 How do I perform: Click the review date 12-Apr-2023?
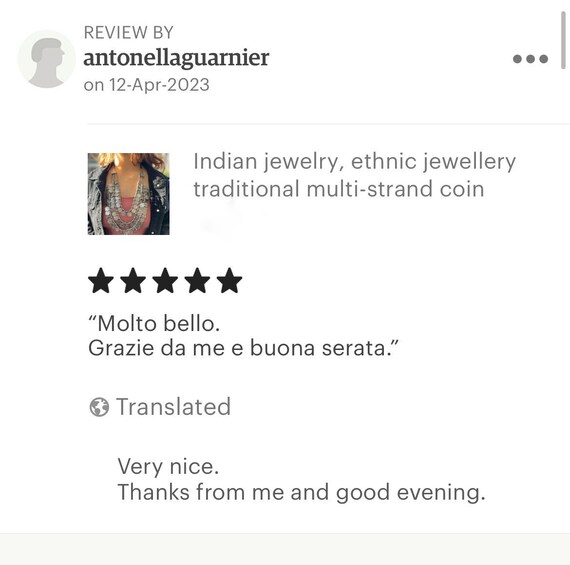click(x=159, y=85)
